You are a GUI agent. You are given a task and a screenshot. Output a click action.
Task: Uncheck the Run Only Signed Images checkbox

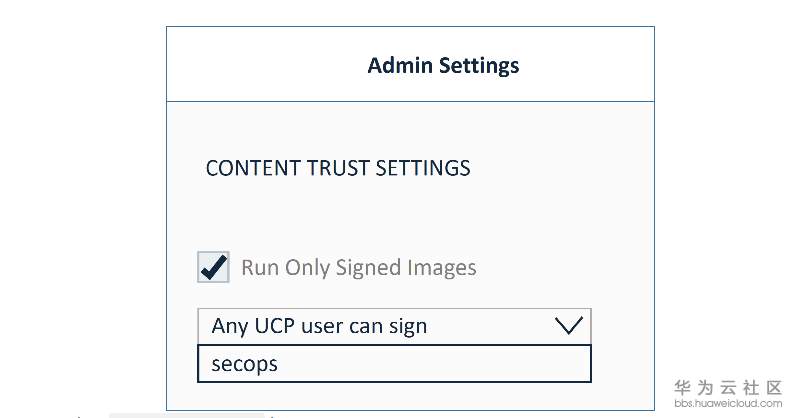pos(213,268)
